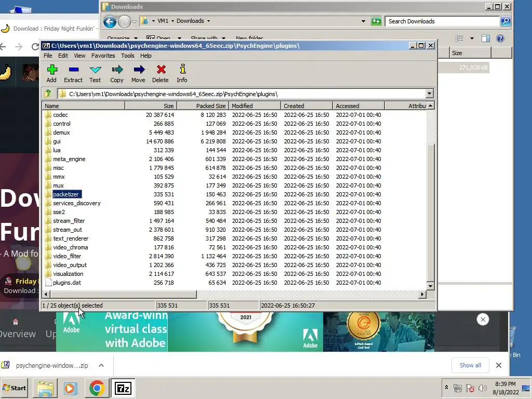
Task: Click Back button in Downloads Explorer window
Action: [x=110, y=22]
